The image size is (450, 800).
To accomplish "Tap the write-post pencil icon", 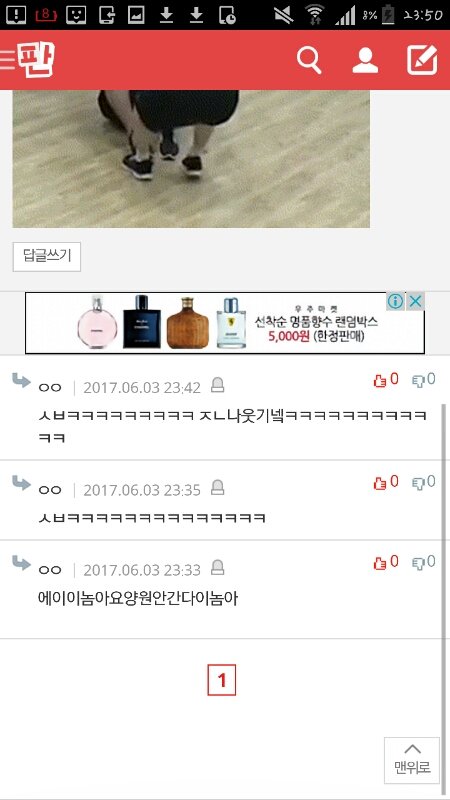I will pyautogui.click(x=422, y=60).
